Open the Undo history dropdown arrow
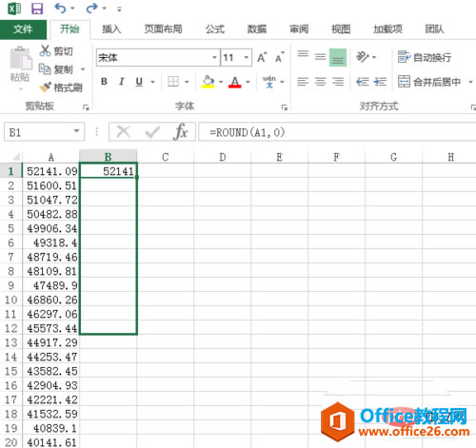The width and height of the screenshot is (476, 448). (72, 9)
